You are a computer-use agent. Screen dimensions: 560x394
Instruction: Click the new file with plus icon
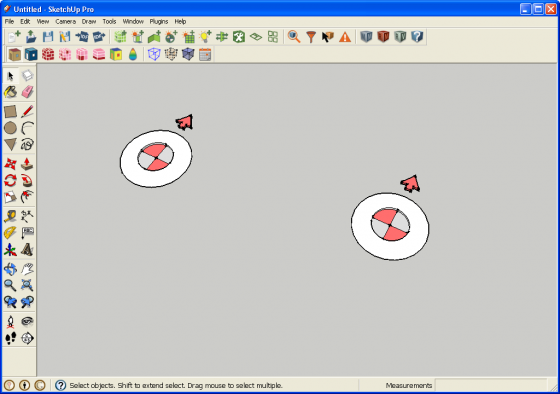coord(14,36)
